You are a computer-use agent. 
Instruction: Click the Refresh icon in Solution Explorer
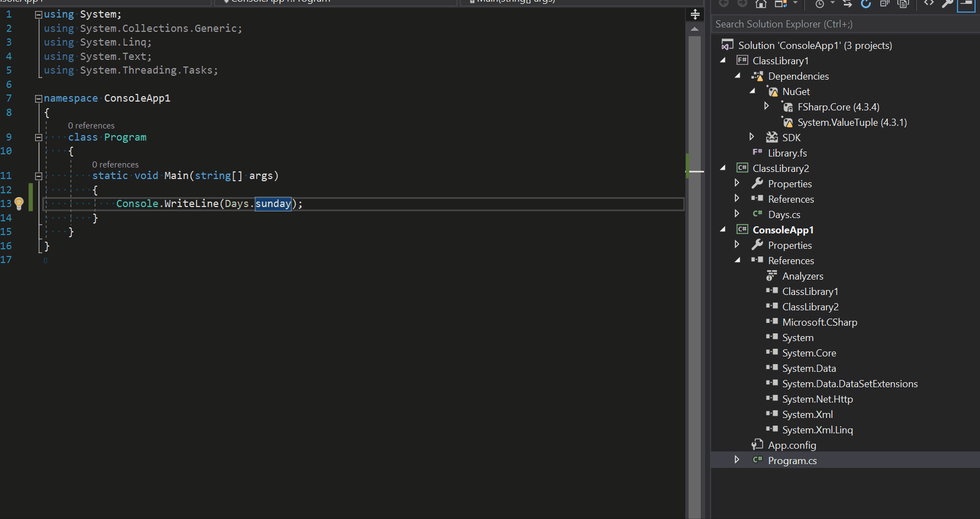(x=865, y=4)
